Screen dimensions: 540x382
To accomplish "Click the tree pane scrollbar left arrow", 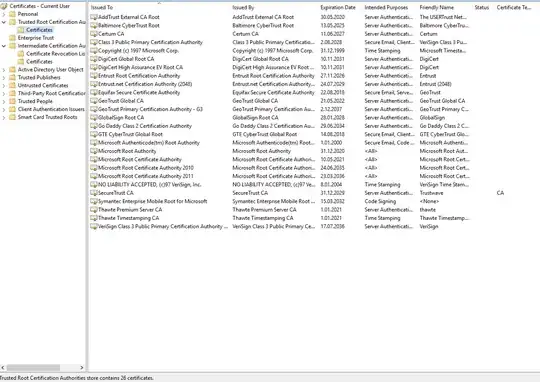I will coord(3,368).
